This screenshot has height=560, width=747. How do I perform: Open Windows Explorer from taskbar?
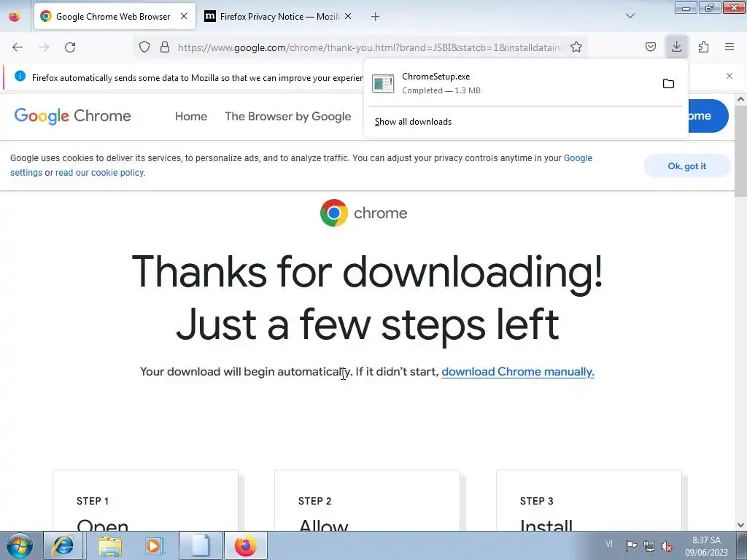pos(110,545)
